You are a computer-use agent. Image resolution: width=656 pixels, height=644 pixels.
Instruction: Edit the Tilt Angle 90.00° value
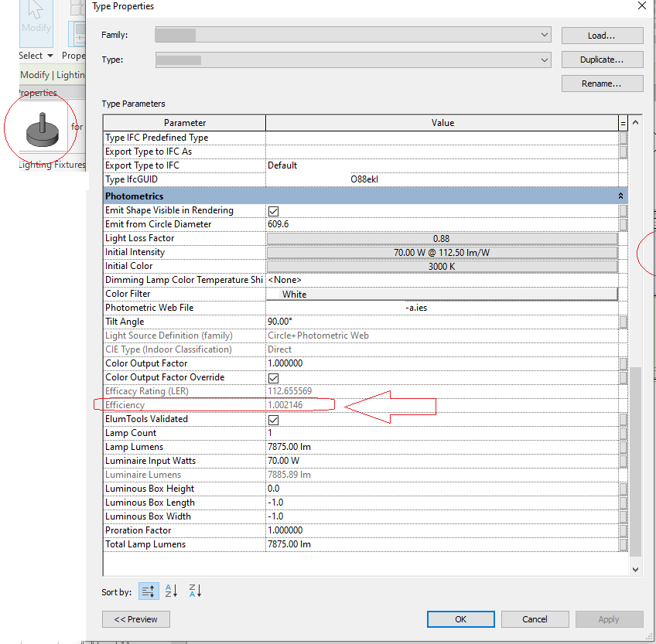(442, 322)
